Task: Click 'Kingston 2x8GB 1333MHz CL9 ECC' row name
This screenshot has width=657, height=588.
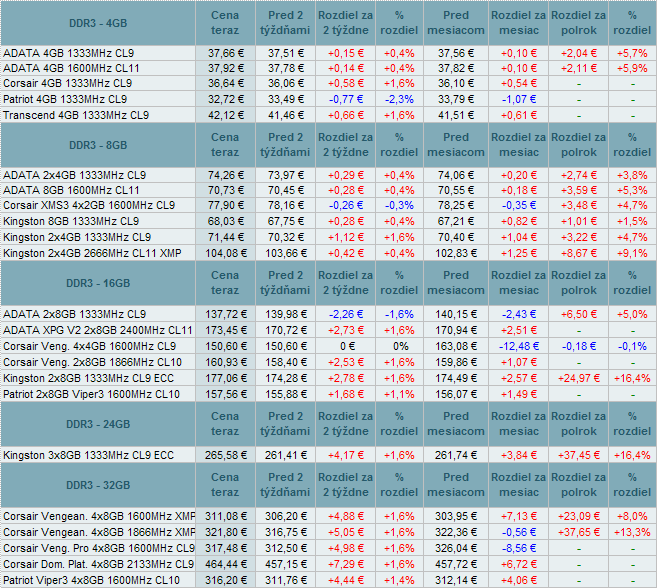Action: point(88,378)
